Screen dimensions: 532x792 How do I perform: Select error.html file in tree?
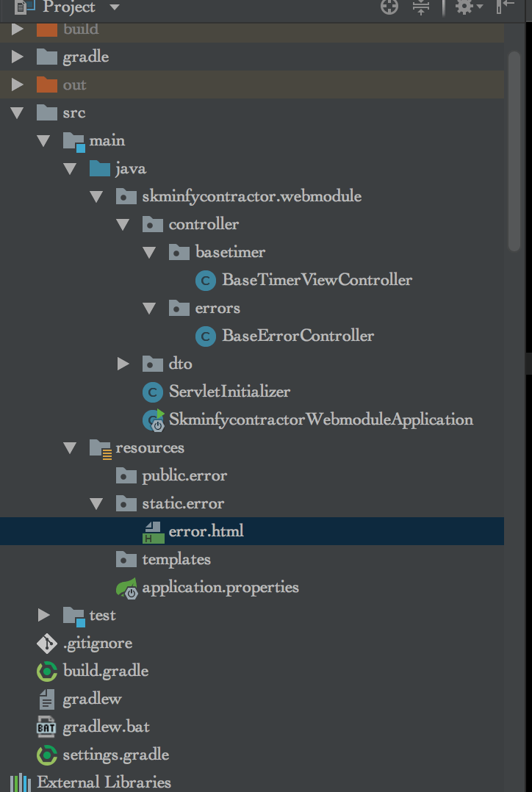[206, 531]
